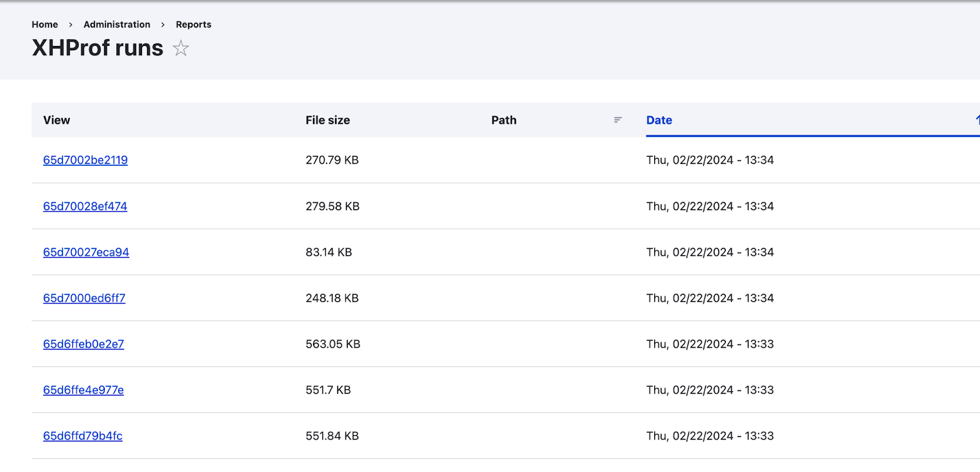View run 65d6ffeb0e2e7
The image size is (980, 472).
point(83,344)
